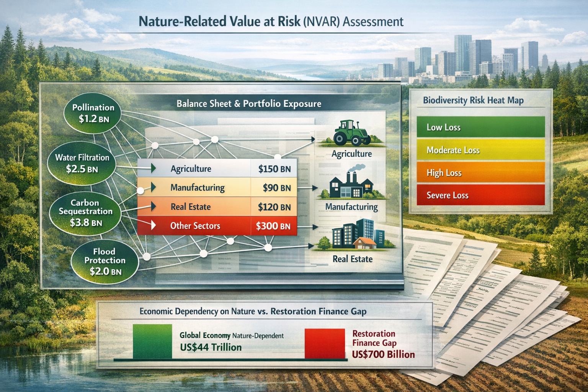Toggle the Low Loss heat map band
Image resolution: width=588 pixels, height=392 pixels.
pyautogui.click(x=480, y=127)
